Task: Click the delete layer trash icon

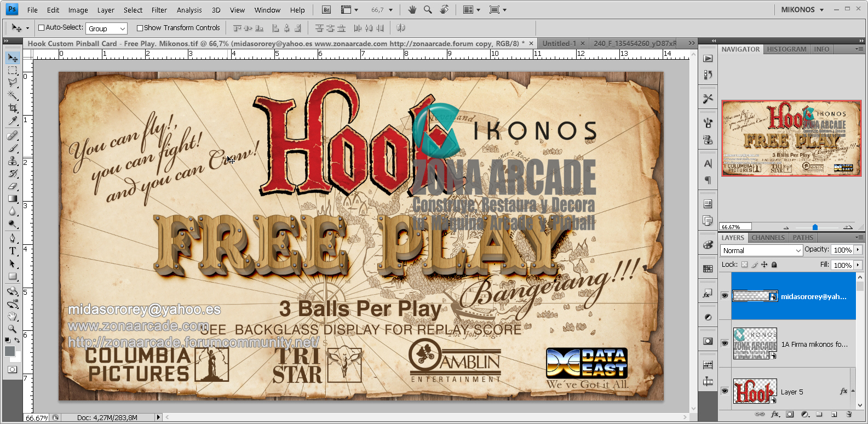Action: pyautogui.click(x=849, y=414)
